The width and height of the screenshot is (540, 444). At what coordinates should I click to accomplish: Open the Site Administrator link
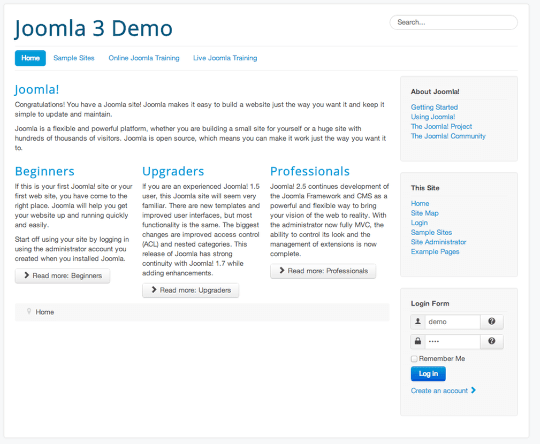click(438, 242)
